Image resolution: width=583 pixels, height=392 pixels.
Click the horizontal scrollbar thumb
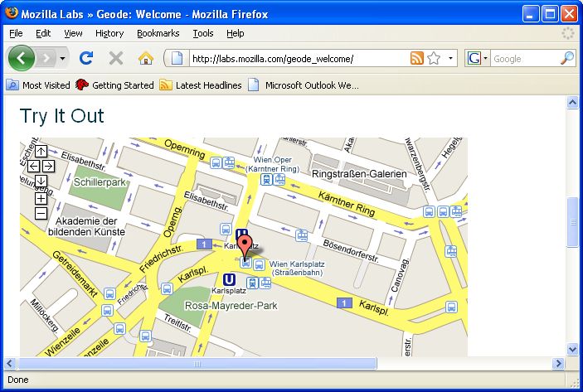click(197, 364)
